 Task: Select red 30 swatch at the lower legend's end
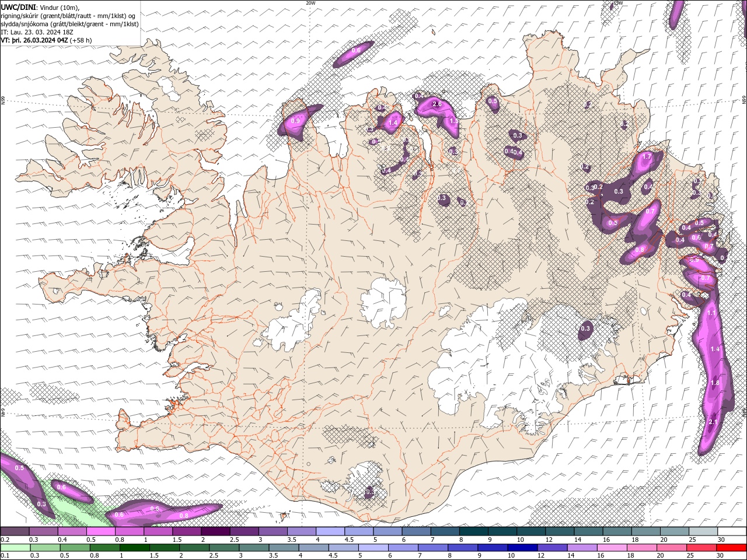(x=732, y=548)
